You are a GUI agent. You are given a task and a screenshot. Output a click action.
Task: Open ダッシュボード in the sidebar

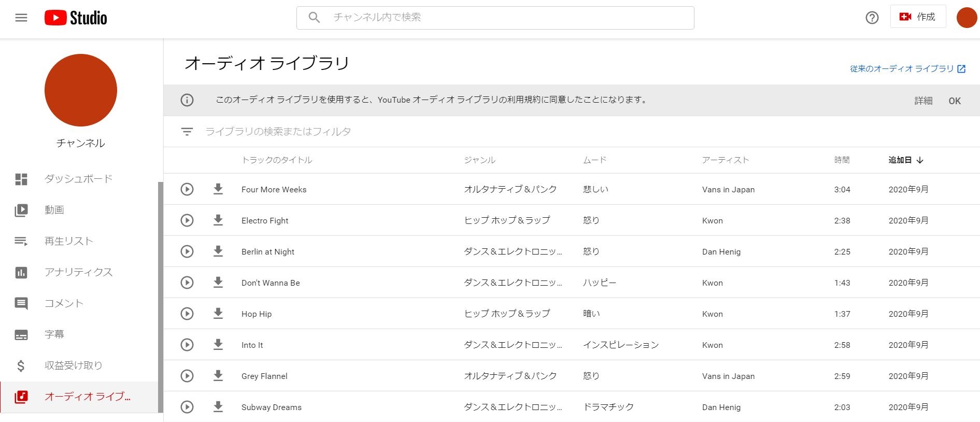79,179
